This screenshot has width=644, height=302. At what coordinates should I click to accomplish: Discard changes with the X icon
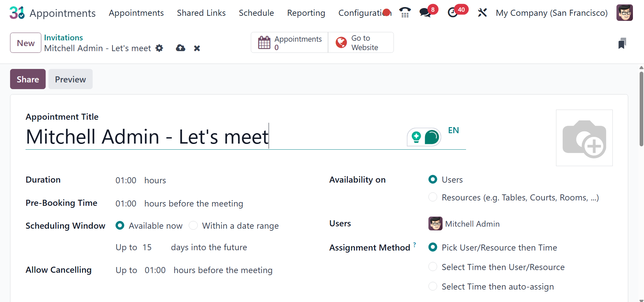(197, 48)
